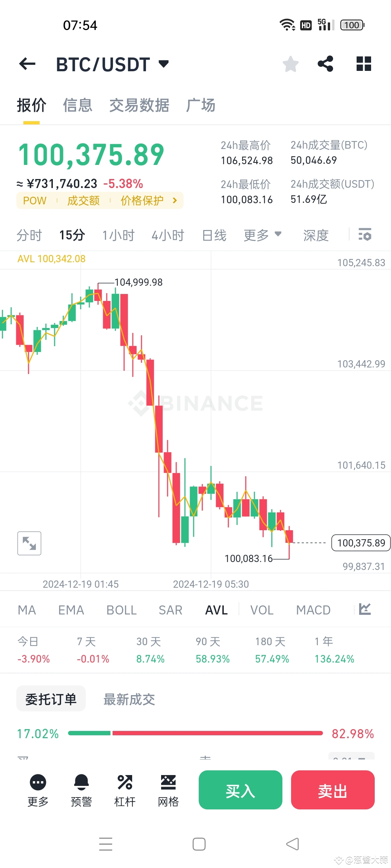Favorite BTC/USDT using the star icon

pyautogui.click(x=290, y=64)
